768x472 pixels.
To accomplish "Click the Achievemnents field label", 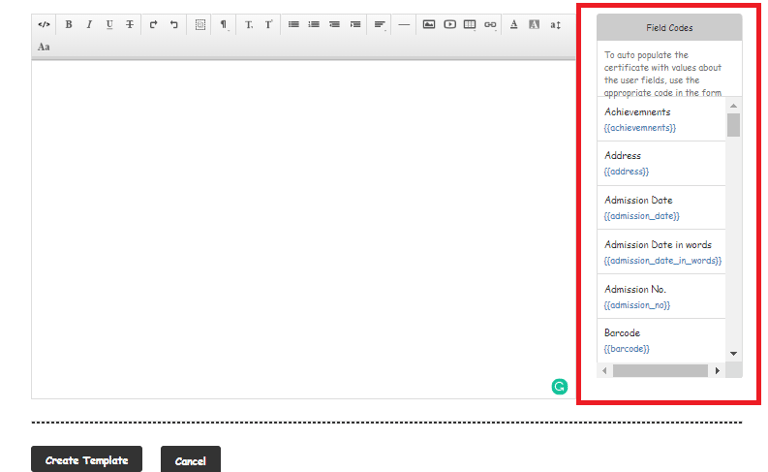I will coord(637,112).
